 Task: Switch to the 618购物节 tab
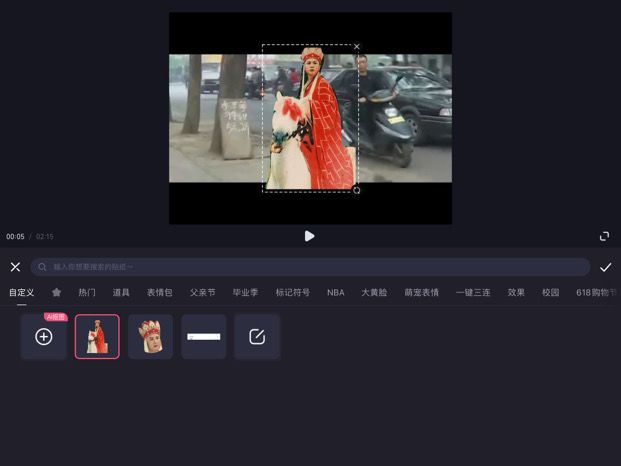(x=596, y=293)
